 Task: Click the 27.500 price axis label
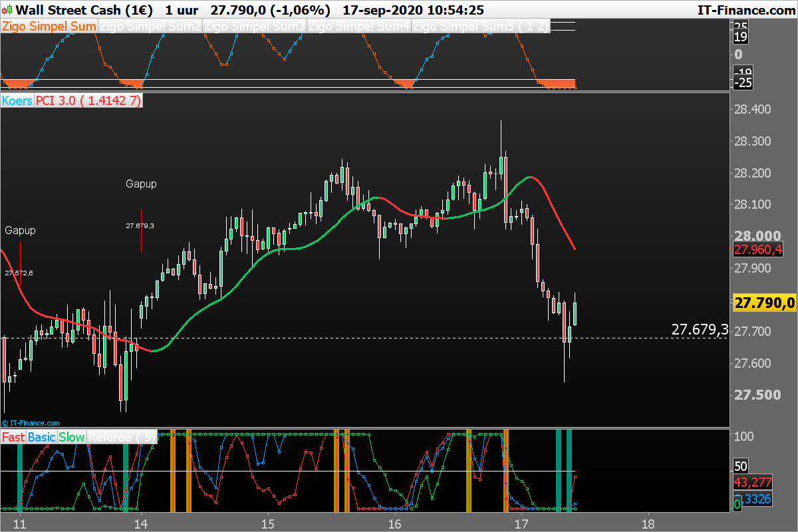point(757,395)
